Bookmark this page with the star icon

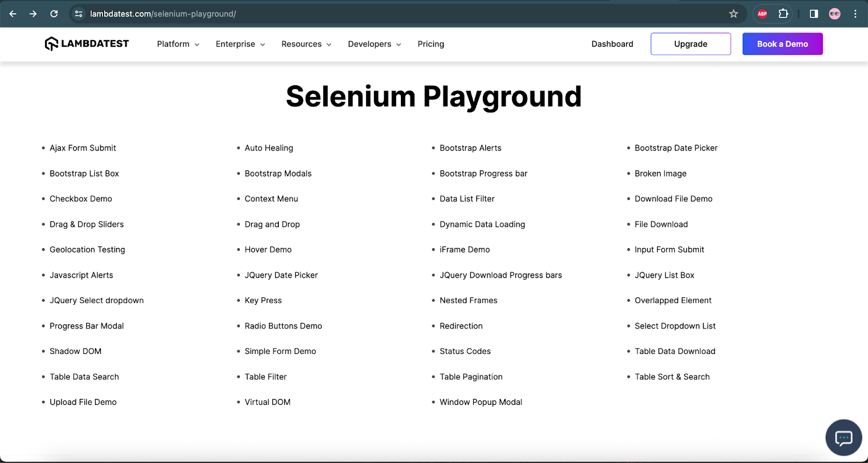733,14
